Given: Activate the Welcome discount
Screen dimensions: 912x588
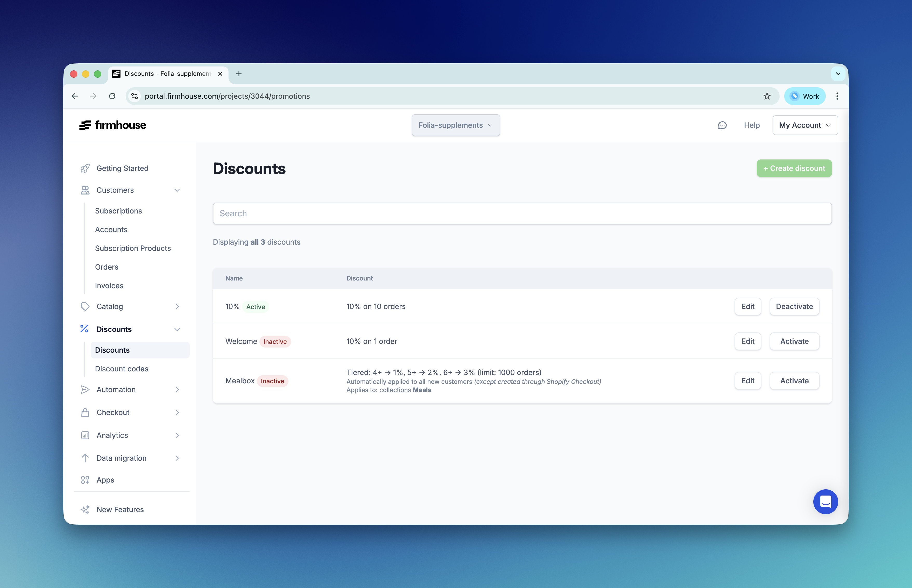Looking at the screenshot, I should (794, 341).
